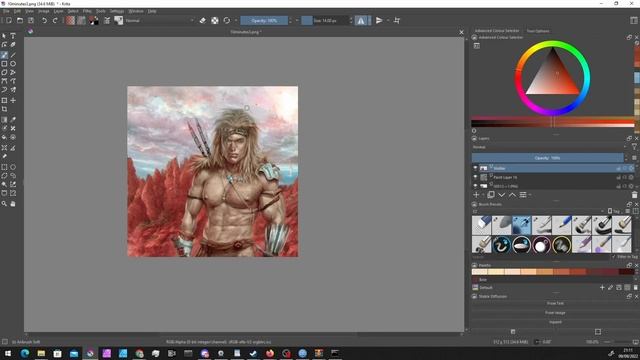Screen dimensions: 640x360
Task: Click From Image in Stable Diffusion docker
Action: pos(555,313)
